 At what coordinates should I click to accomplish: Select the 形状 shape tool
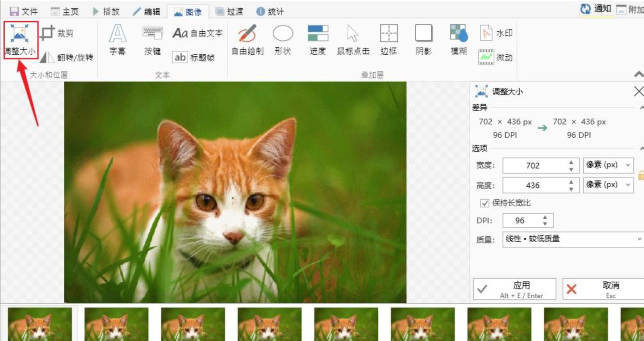pos(283,40)
